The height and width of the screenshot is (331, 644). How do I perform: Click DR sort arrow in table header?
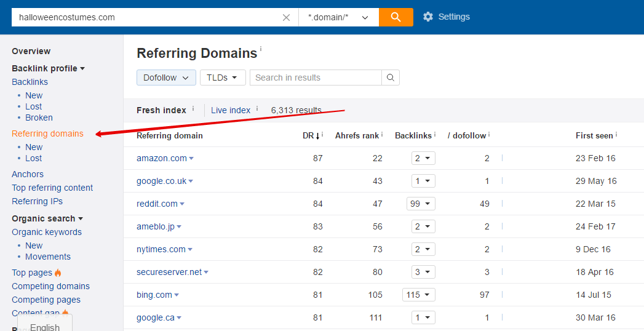[x=317, y=136]
